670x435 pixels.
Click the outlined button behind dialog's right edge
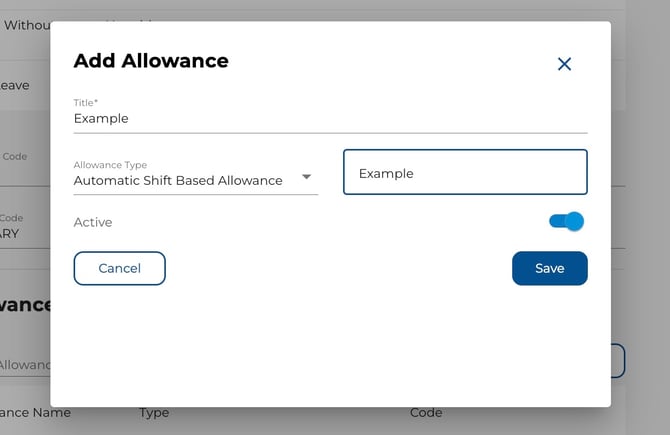coord(618,361)
